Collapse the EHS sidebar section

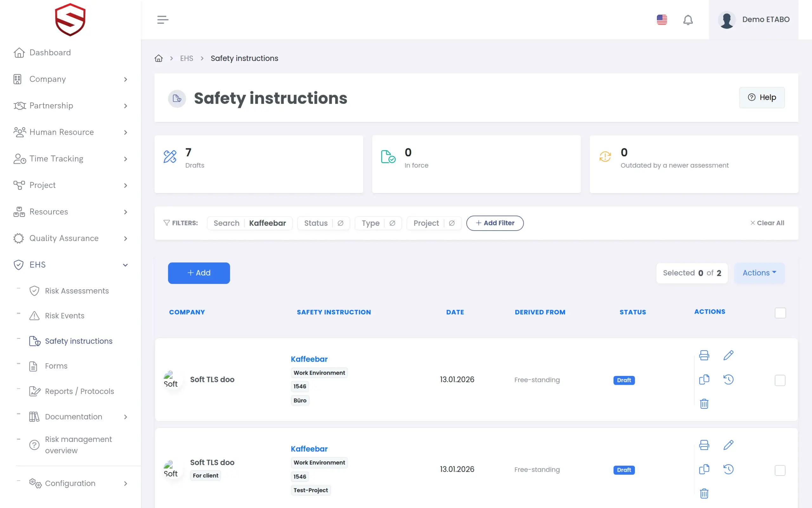[x=70, y=265]
